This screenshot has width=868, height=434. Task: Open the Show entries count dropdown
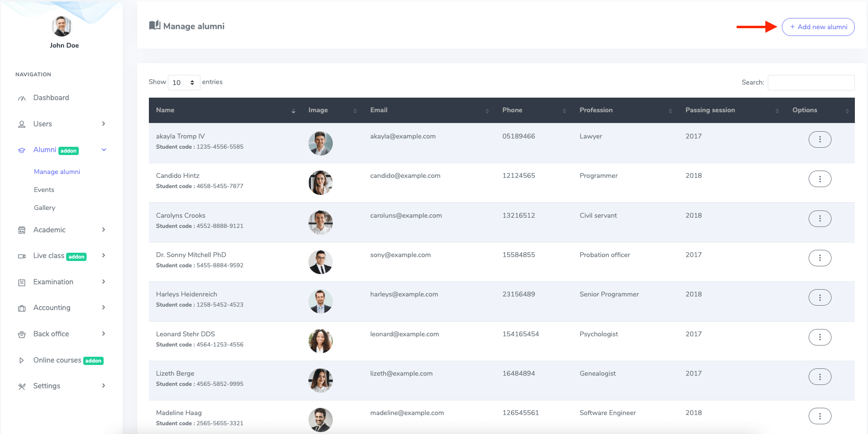click(x=183, y=83)
